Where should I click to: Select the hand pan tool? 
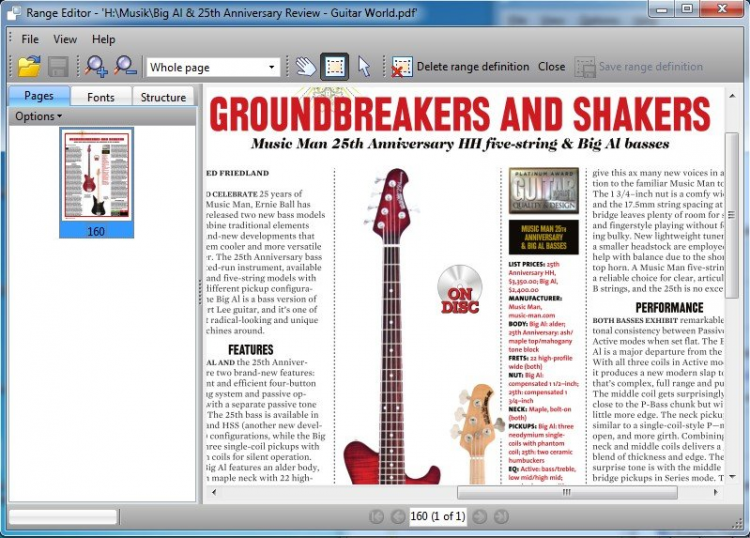click(305, 66)
